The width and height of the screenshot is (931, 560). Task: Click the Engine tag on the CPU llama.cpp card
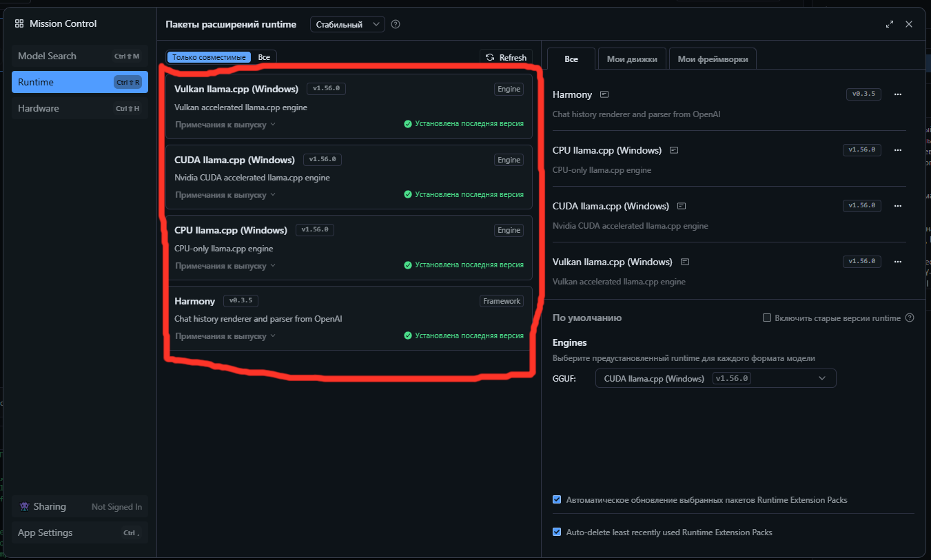(x=509, y=230)
